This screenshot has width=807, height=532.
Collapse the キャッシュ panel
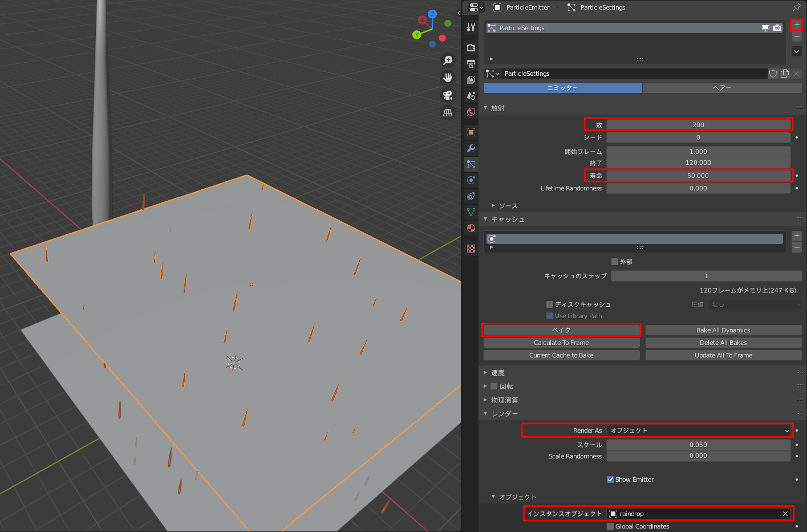(x=485, y=219)
